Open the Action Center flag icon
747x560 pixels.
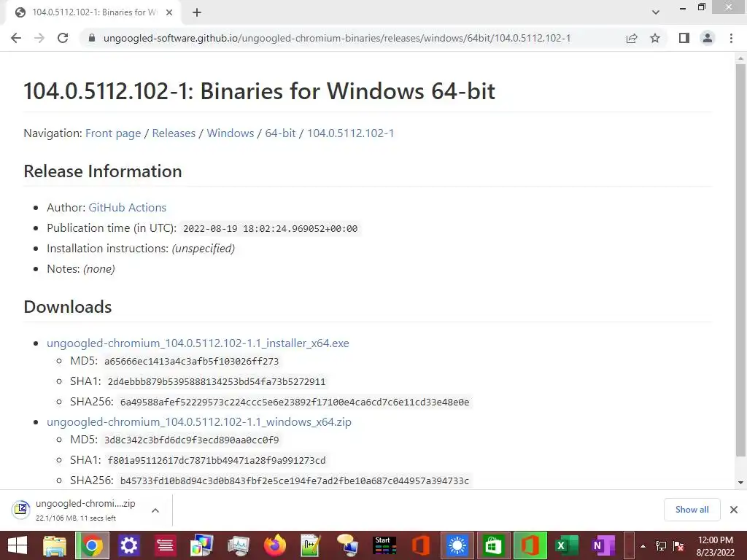[x=678, y=546]
